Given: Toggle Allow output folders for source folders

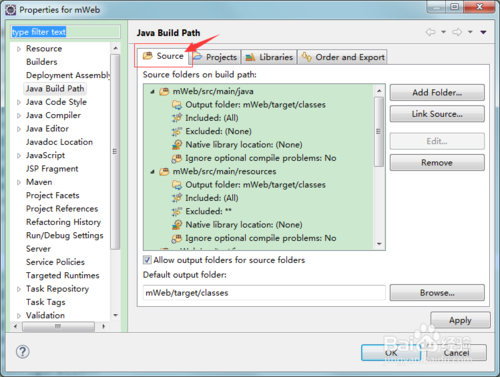Looking at the screenshot, I should [147, 260].
